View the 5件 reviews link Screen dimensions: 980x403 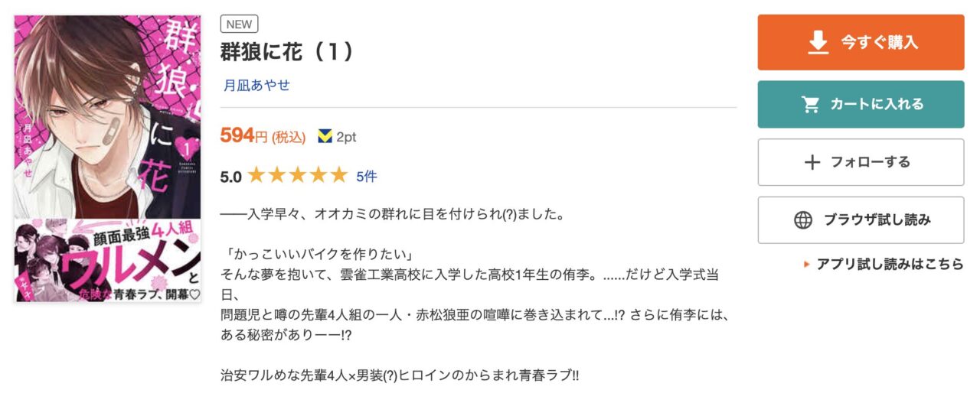[366, 177]
